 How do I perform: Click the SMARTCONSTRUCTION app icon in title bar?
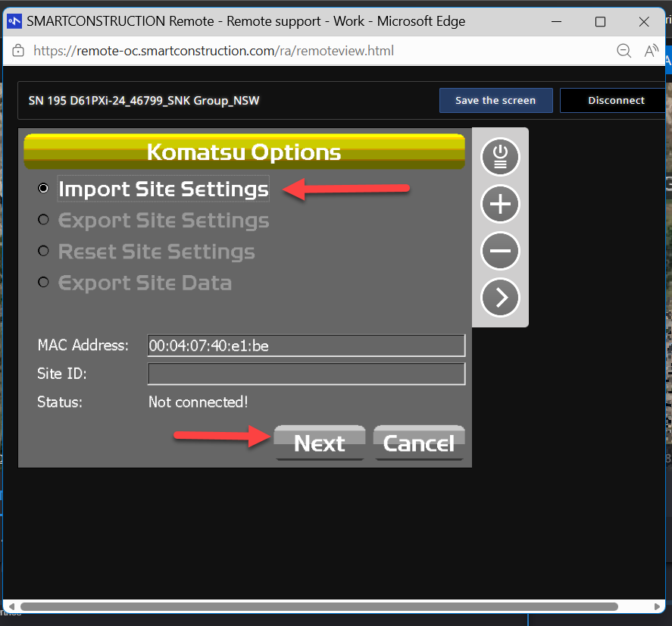(14, 21)
